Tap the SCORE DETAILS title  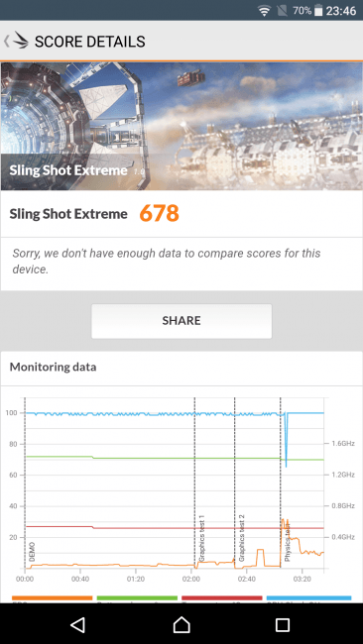(x=89, y=42)
